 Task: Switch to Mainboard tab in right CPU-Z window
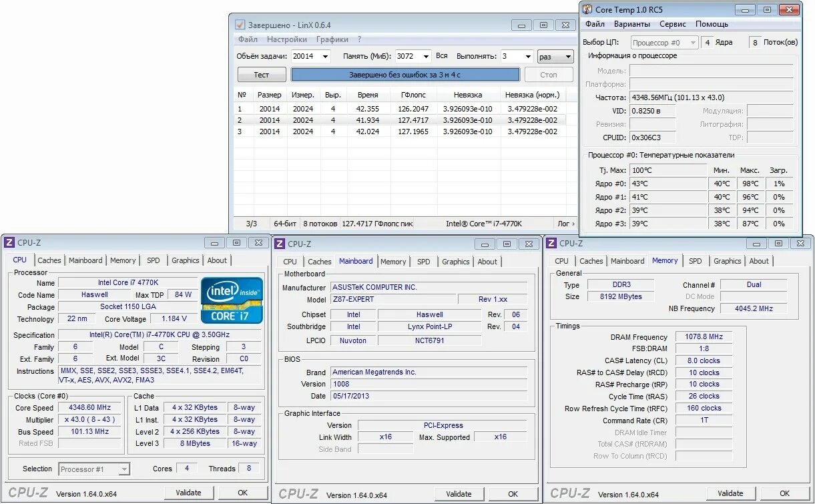tap(627, 261)
